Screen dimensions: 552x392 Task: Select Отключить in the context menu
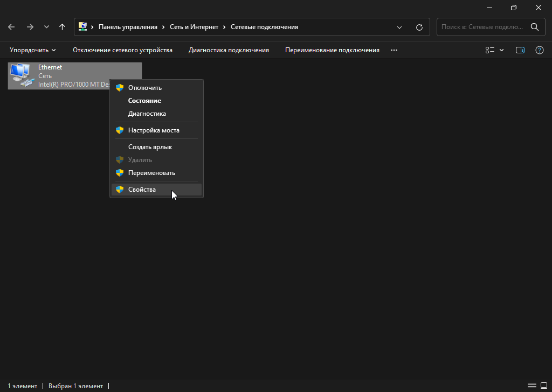pos(144,88)
